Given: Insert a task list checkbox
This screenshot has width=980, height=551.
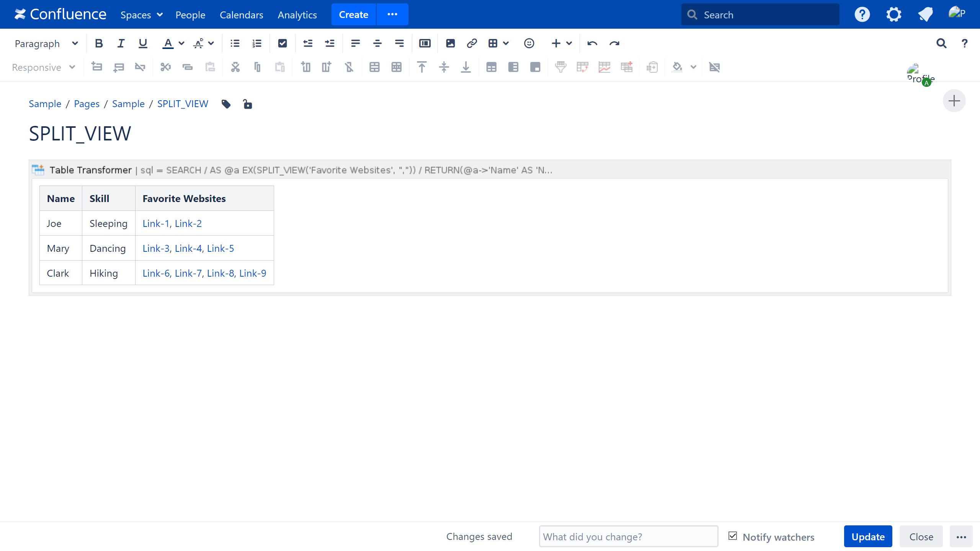Looking at the screenshot, I should coord(282,43).
